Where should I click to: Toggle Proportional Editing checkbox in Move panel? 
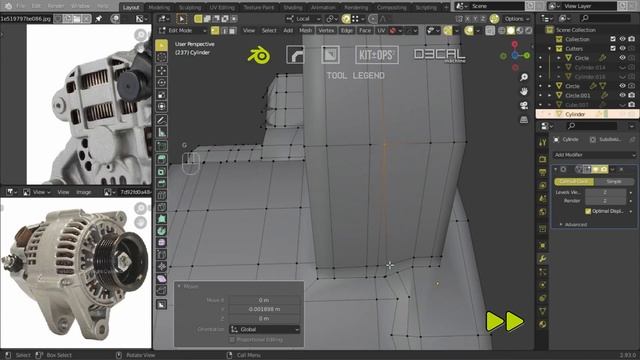pos(232,340)
